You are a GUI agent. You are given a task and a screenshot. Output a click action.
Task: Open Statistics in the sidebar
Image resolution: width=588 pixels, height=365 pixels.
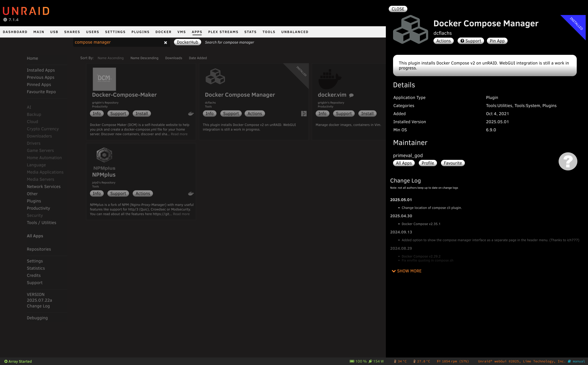[x=36, y=268]
